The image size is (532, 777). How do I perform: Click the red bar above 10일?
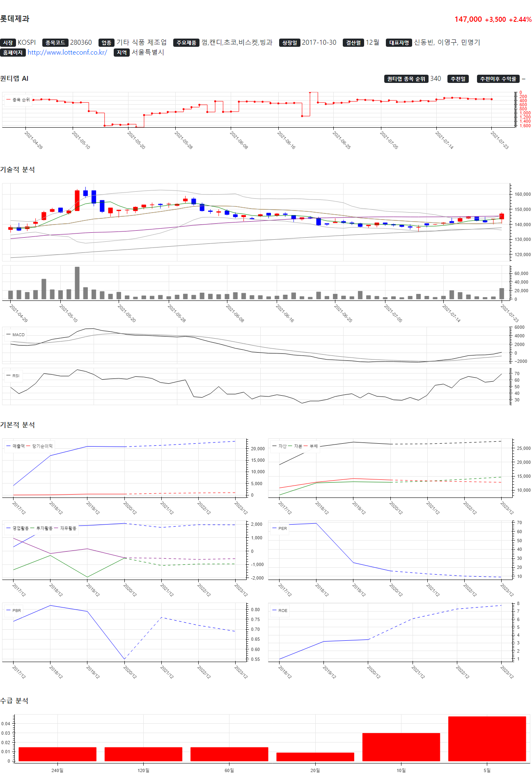[401, 747]
